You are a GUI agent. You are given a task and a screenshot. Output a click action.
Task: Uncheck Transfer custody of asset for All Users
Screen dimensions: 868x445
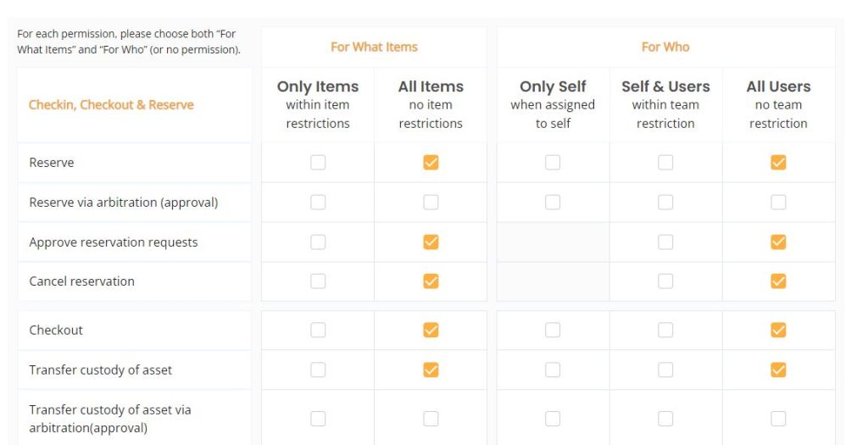pyautogui.click(x=778, y=370)
